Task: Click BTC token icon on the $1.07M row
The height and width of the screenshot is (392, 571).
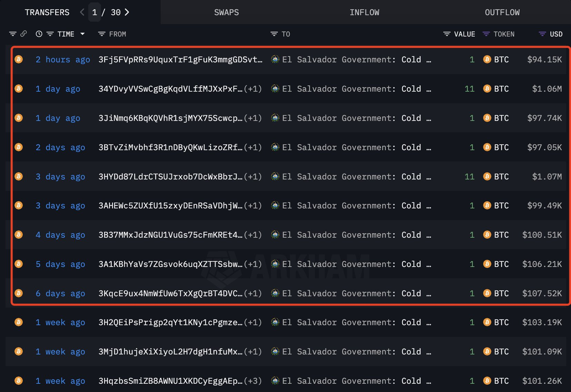Action: point(487,176)
